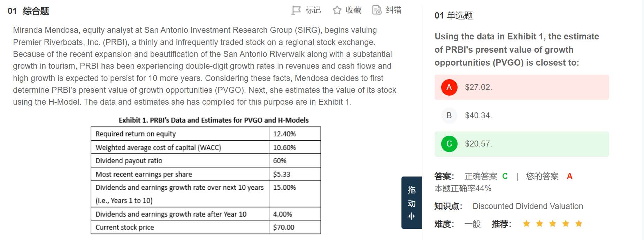This screenshot has height=240, width=644.
Task: Click the fifth rating star
Action: [x=579, y=224]
